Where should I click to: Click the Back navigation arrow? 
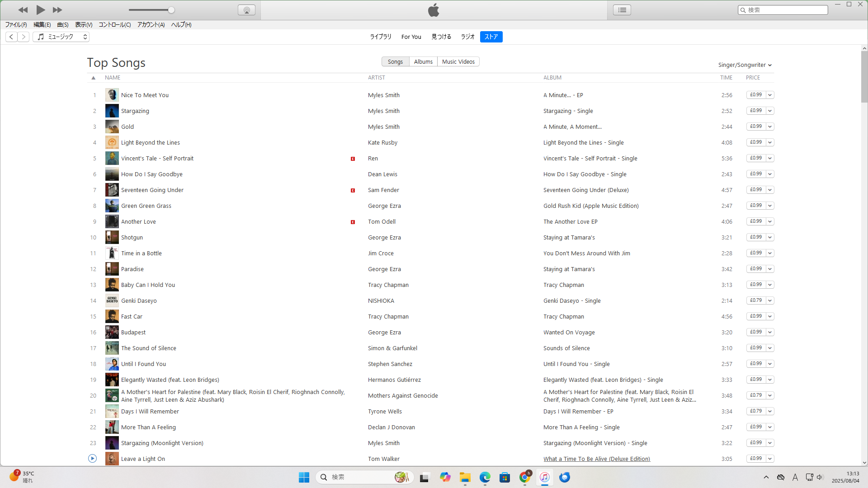12,37
